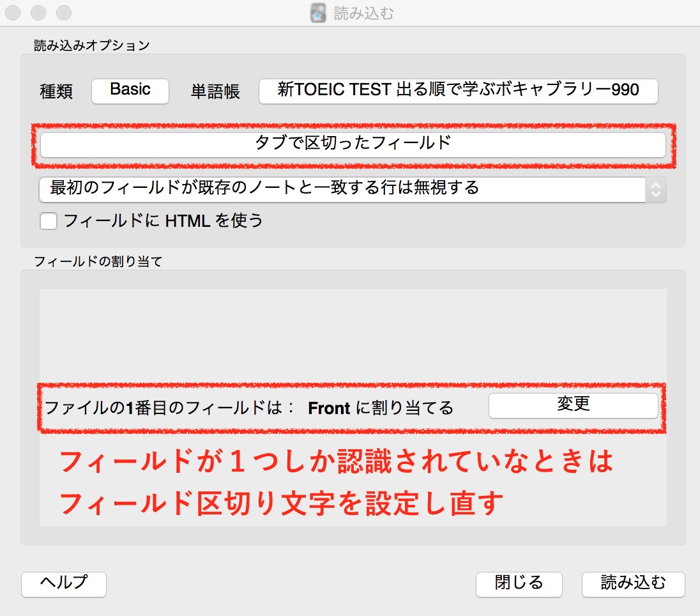The image size is (700, 616).
Task: Open ヘルプ button
Action: coord(64,584)
